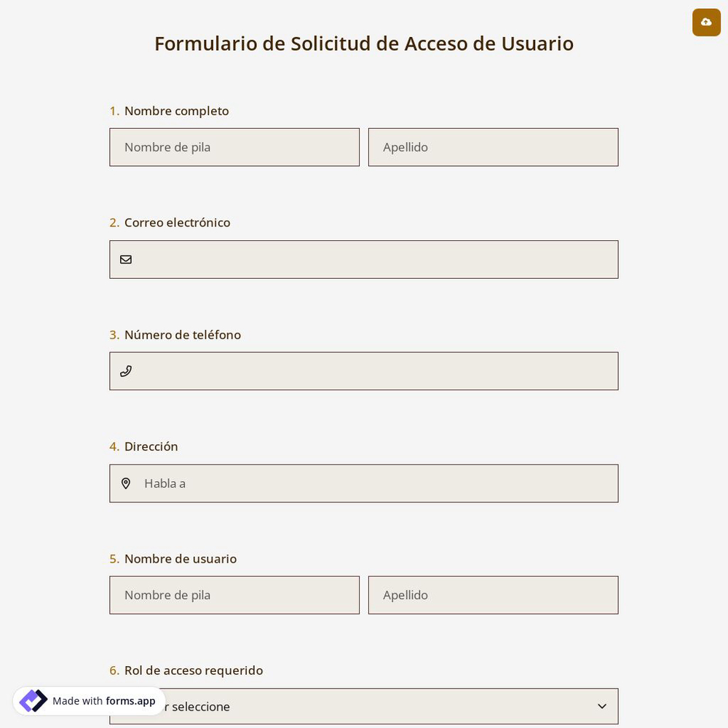
Task: Click the Número de teléfono input field
Action: tap(364, 371)
